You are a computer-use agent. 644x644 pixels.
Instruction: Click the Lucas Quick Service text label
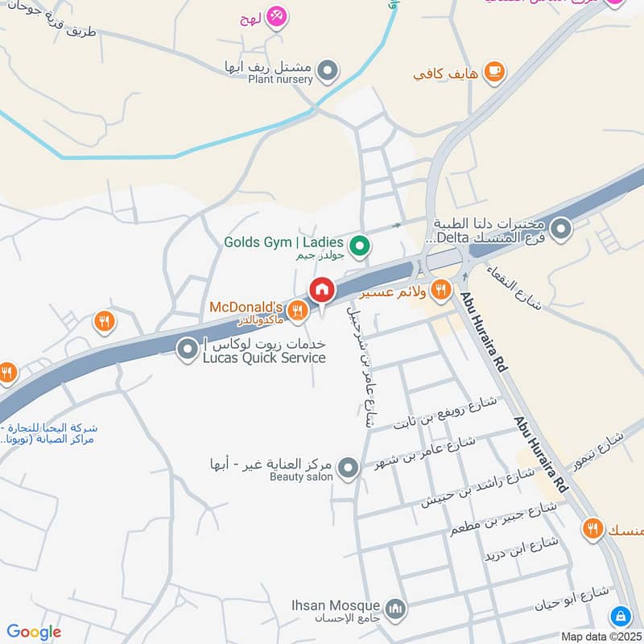click(x=264, y=357)
